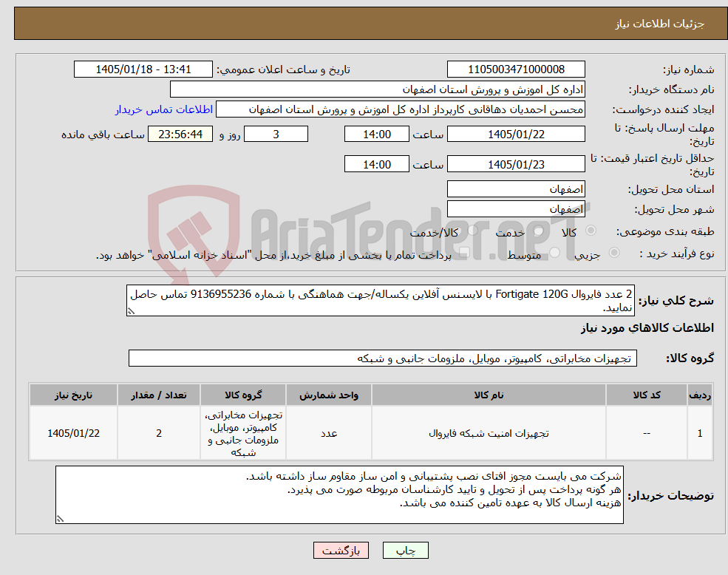728x575 pixels.
Task: Select the خدمت radio button
Action: (x=539, y=231)
